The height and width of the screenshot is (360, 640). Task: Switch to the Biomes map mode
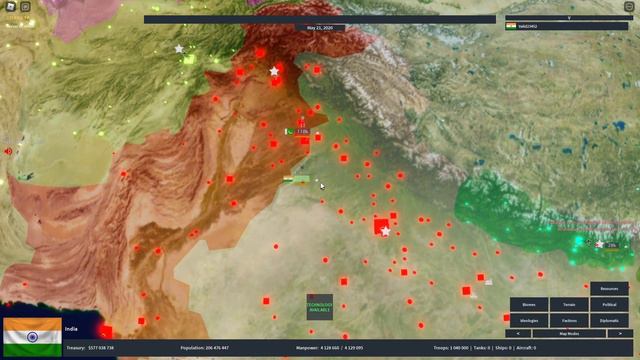click(529, 304)
